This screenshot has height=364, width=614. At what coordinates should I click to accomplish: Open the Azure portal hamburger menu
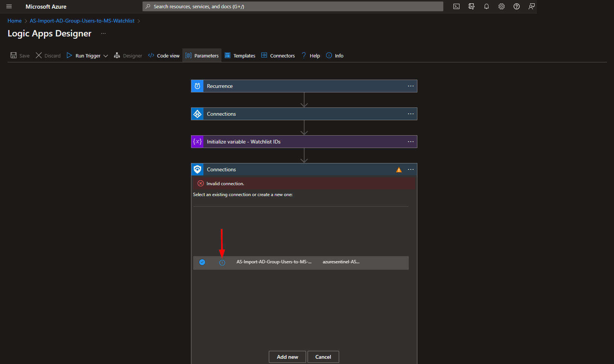9,6
